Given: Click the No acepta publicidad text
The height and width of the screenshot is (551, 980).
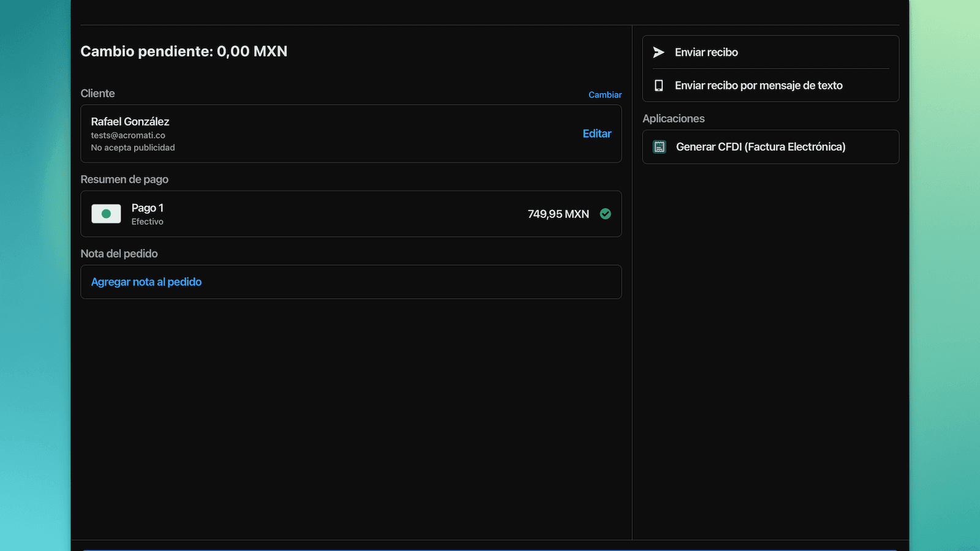Looking at the screenshot, I should (133, 148).
